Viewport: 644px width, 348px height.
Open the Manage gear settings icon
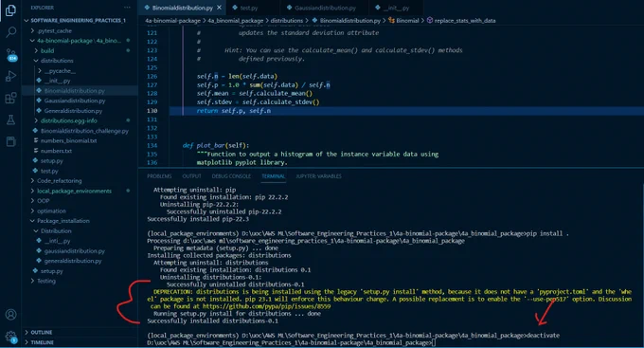click(10, 337)
